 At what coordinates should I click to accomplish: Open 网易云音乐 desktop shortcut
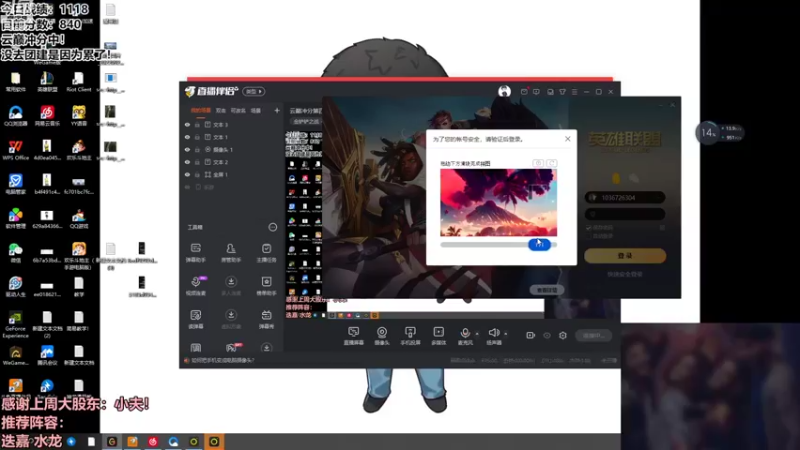coord(47,116)
